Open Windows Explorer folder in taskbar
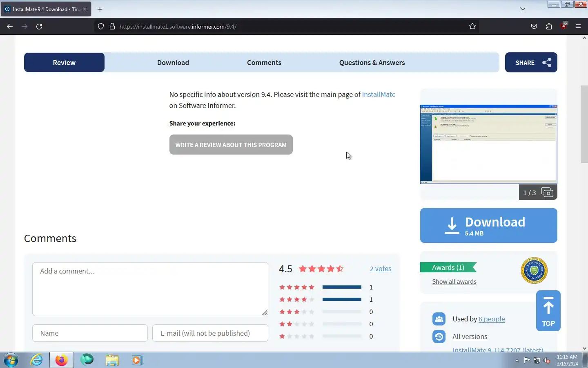588x368 pixels. pos(112,360)
